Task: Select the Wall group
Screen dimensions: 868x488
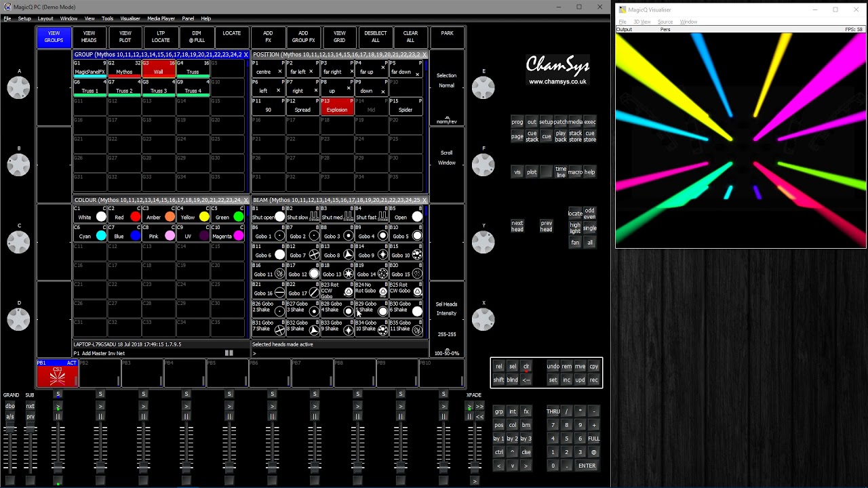Action: (159, 68)
